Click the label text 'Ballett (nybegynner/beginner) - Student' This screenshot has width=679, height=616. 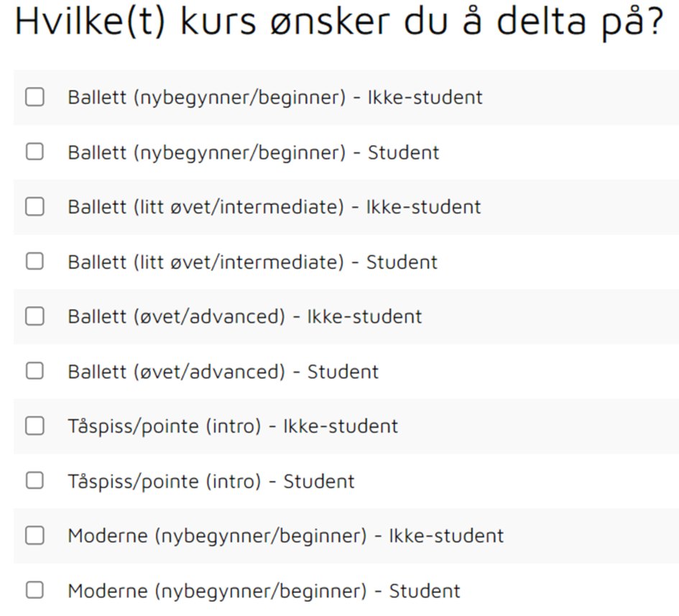254,152
